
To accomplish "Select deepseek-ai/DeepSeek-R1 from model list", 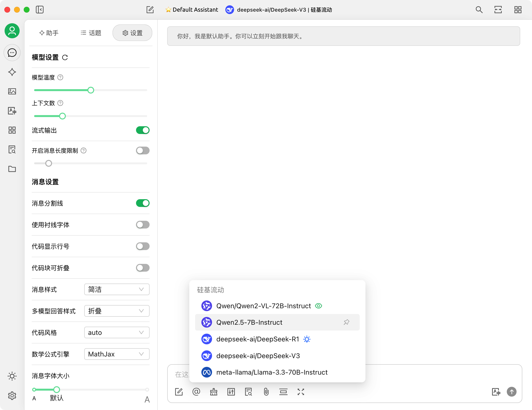I will point(277,339).
